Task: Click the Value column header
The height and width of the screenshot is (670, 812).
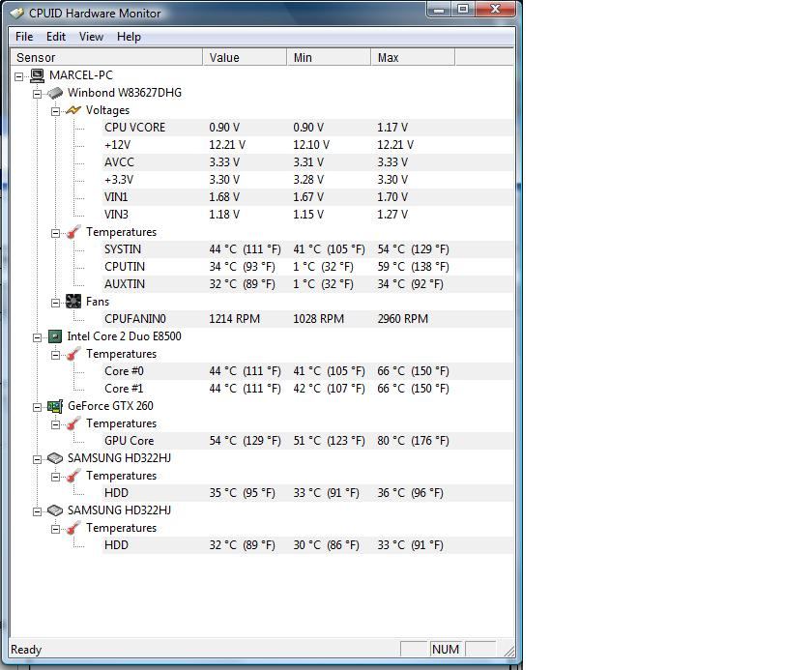Action: click(x=245, y=57)
